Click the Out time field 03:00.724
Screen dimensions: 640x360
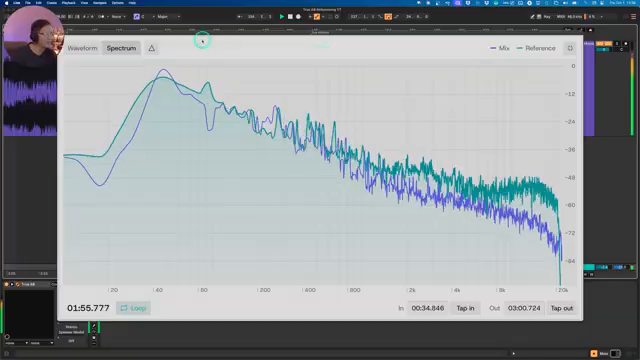[x=524, y=308]
